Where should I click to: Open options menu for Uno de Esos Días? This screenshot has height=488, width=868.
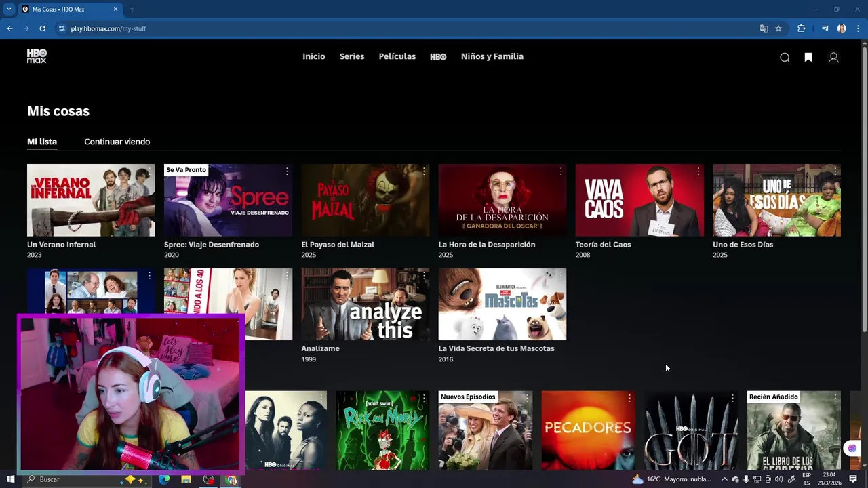(x=835, y=171)
